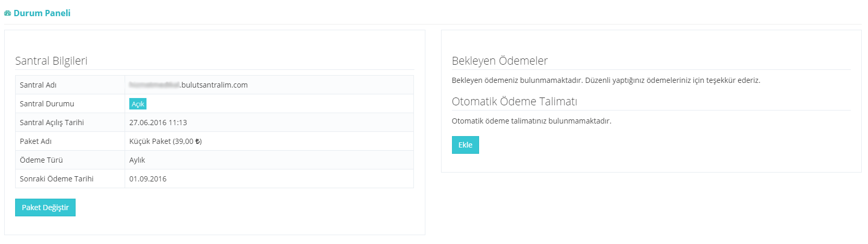
Task: Click the Küçük Paket (39,00 ₺) value
Action: pos(165,141)
